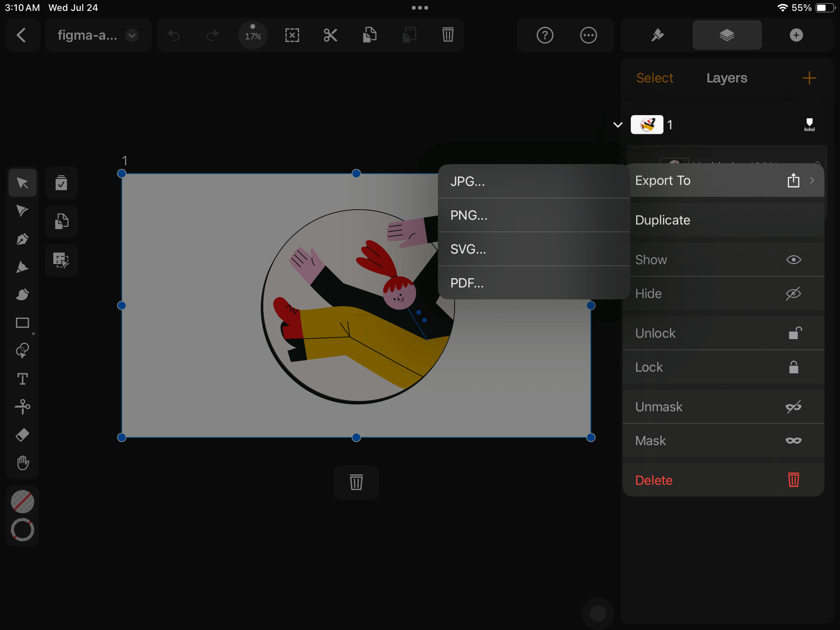The image size is (840, 630).
Task: Click the Layers panel icon
Action: [726, 35]
